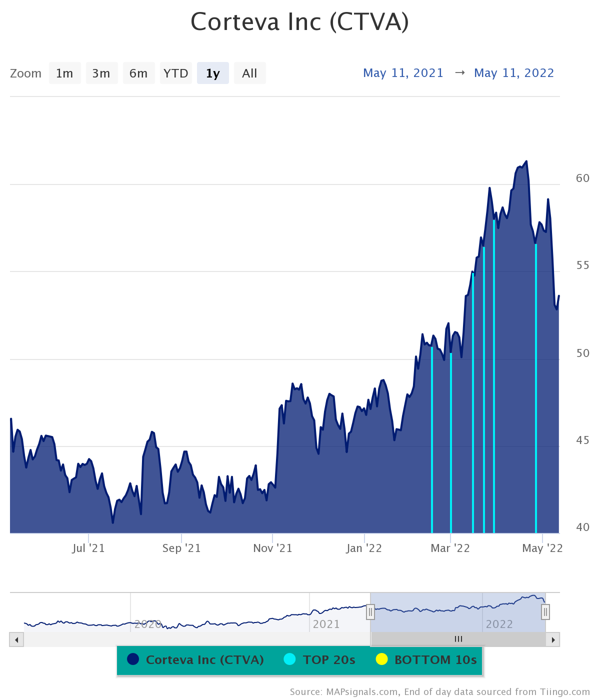Select the 1y zoom range

pos(212,73)
